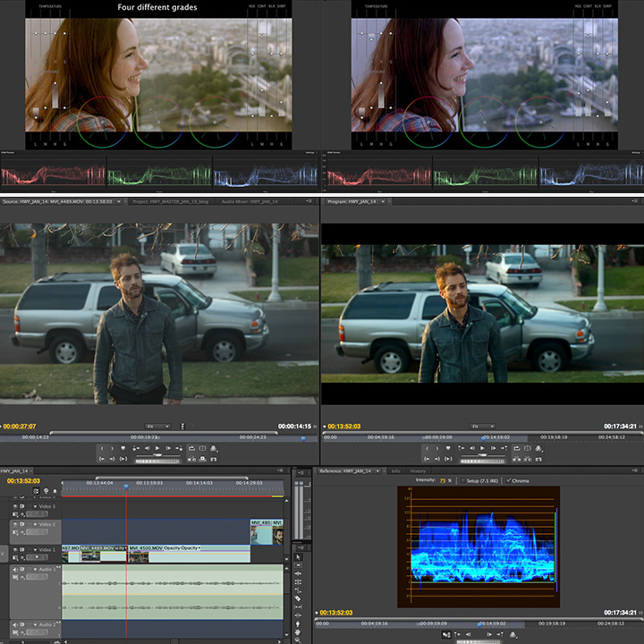Step forward one frame in Program monitor
Screen dimensions: 644x644
493,448
